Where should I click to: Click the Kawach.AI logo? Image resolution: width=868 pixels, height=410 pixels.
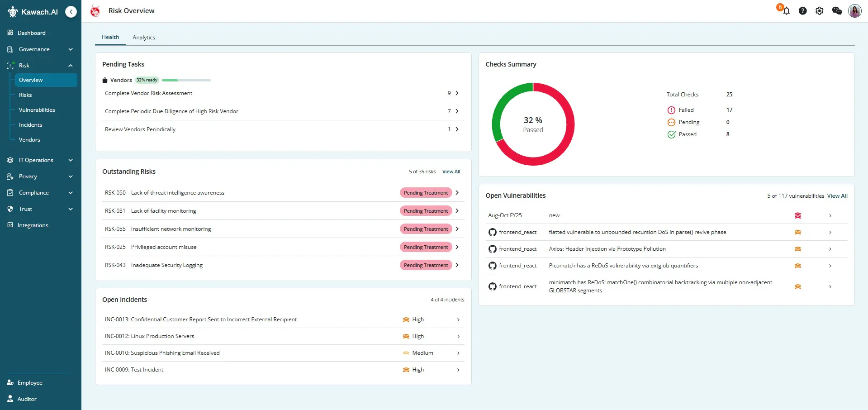(x=33, y=12)
